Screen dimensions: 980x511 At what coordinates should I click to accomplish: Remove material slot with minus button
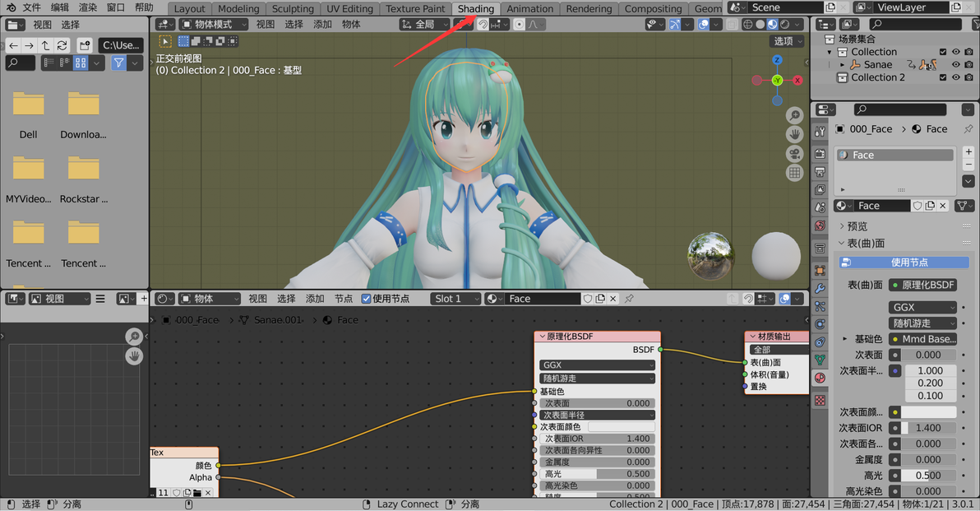968,165
